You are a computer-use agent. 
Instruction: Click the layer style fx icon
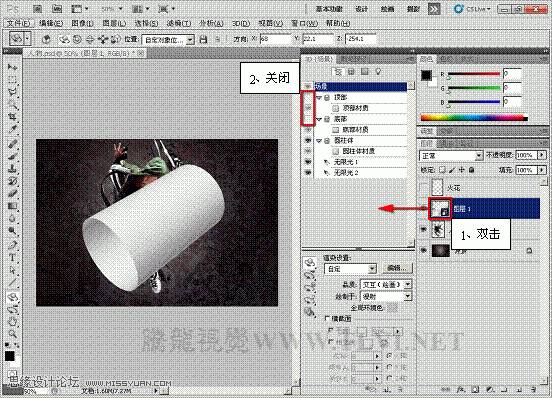point(460,390)
